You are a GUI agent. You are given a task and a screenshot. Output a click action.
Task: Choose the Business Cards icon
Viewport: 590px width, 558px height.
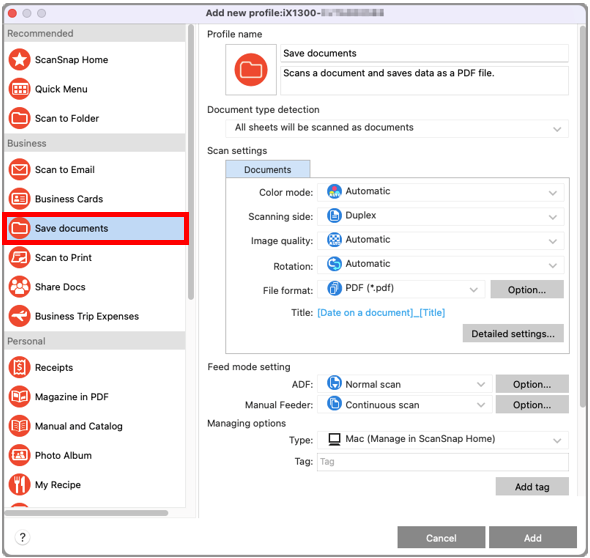pyautogui.click(x=20, y=199)
